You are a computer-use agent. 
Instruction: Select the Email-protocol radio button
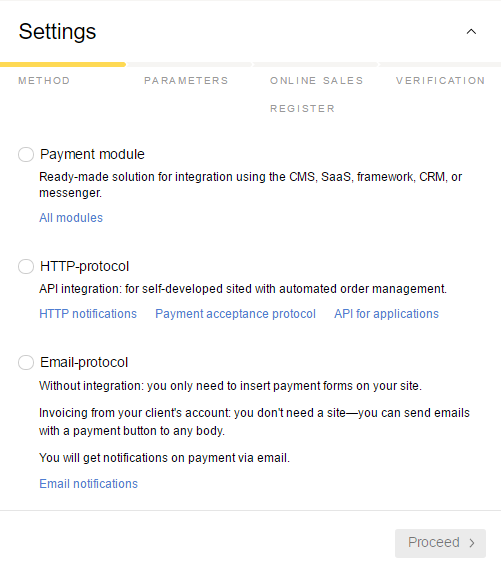pos(26,362)
